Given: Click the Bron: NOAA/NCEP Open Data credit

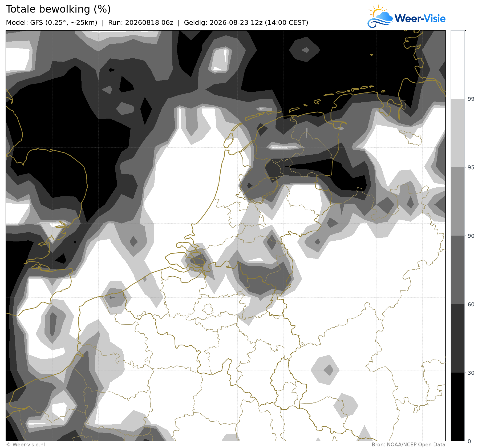Looking at the screenshot, I should (x=408, y=445).
